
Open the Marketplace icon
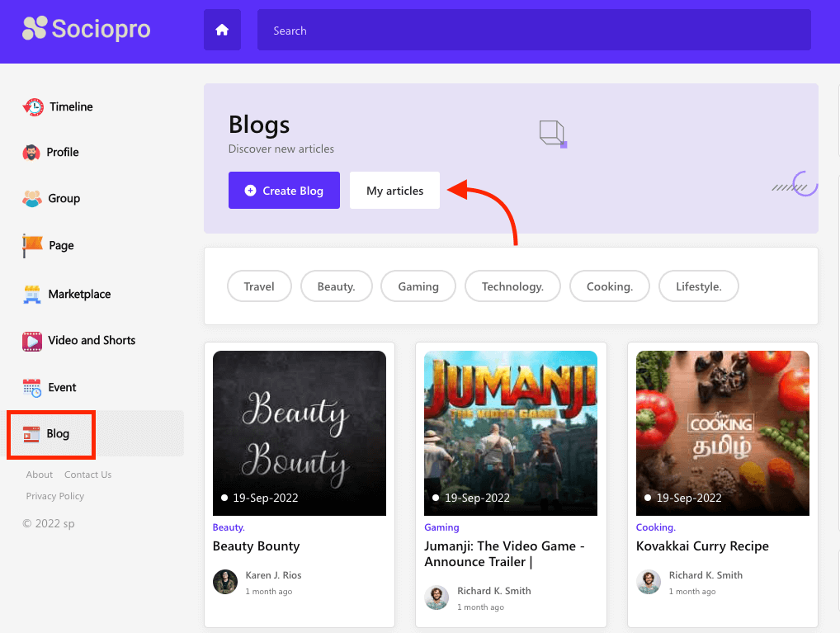tap(30, 294)
